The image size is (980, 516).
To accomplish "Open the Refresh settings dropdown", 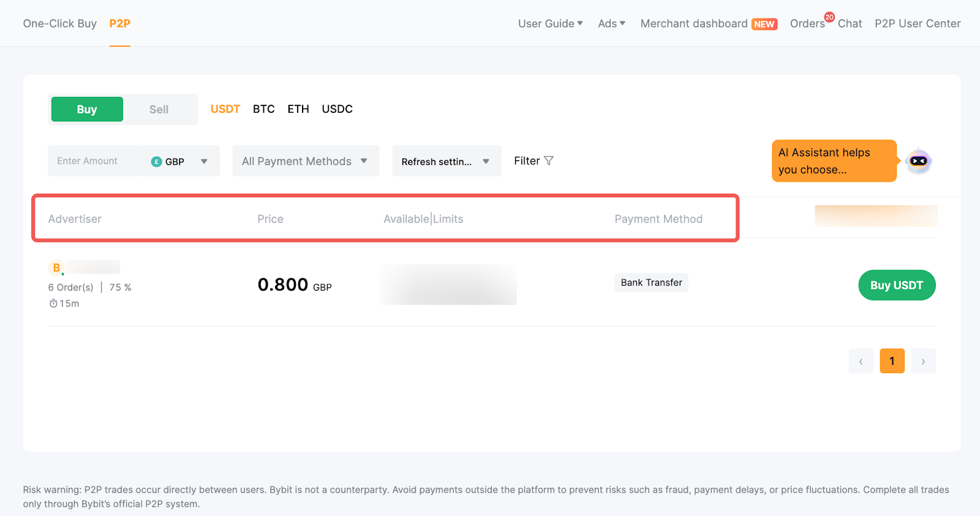I will point(447,161).
